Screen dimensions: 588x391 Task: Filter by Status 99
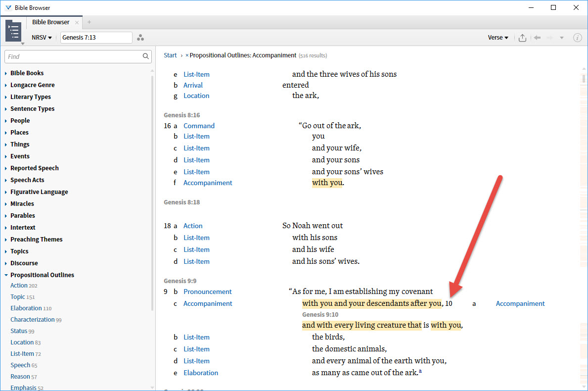[22, 331]
